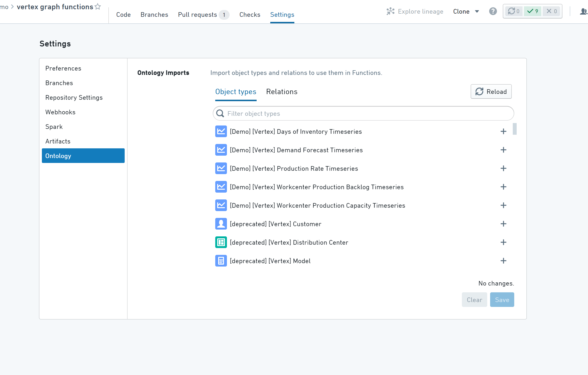Click the Pull requests count badge
The width and height of the screenshot is (588, 375).
224,15
